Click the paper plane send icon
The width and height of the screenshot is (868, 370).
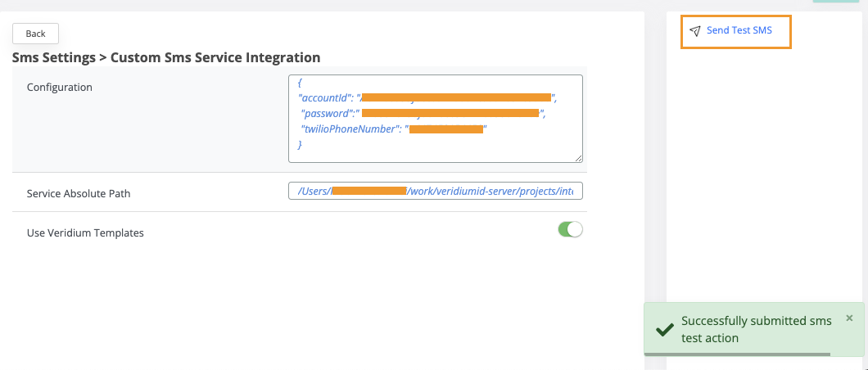tap(695, 31)
